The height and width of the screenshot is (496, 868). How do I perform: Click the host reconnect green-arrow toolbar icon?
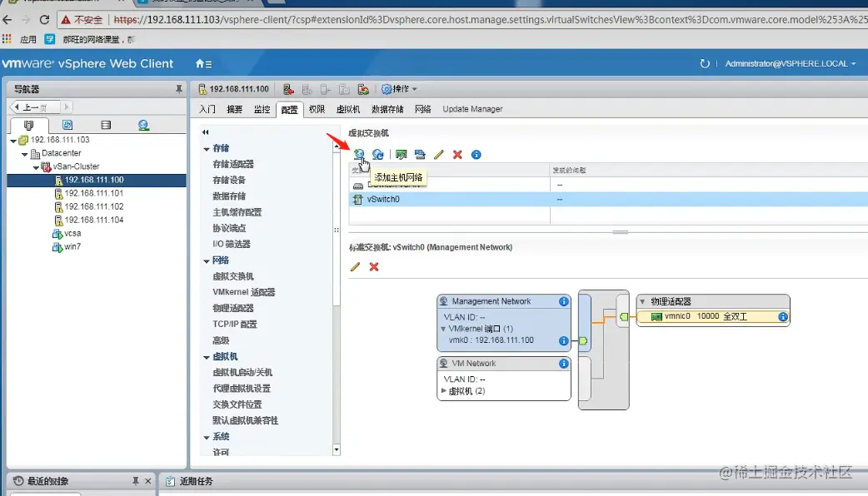pos(363,89)
